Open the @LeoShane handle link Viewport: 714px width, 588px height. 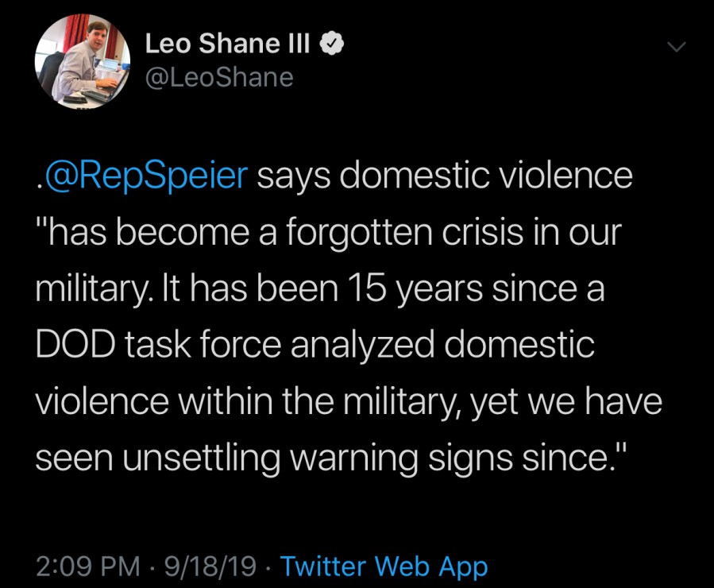[x=218, y=77]
